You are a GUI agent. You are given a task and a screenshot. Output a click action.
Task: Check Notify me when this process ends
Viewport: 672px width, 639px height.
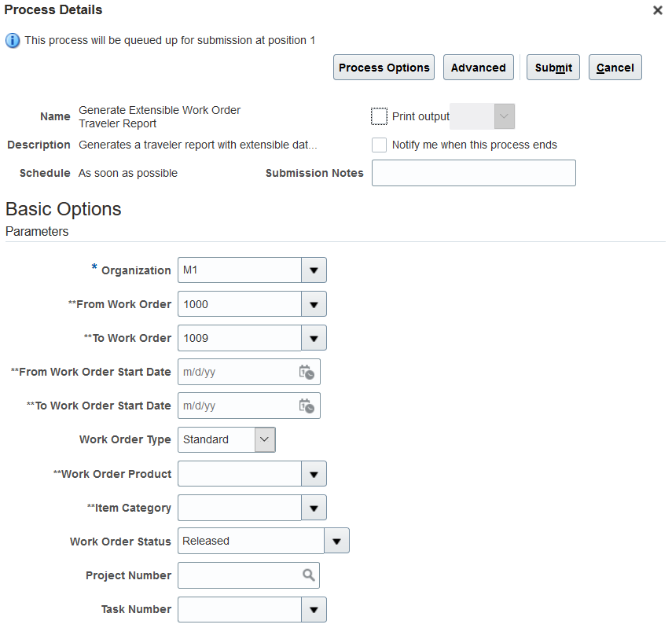click(380, 145)
